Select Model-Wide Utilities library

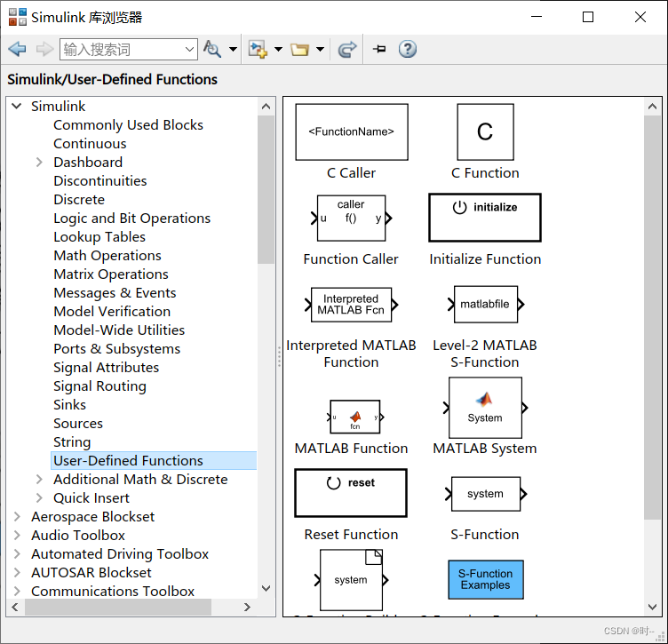click(119, 330)
